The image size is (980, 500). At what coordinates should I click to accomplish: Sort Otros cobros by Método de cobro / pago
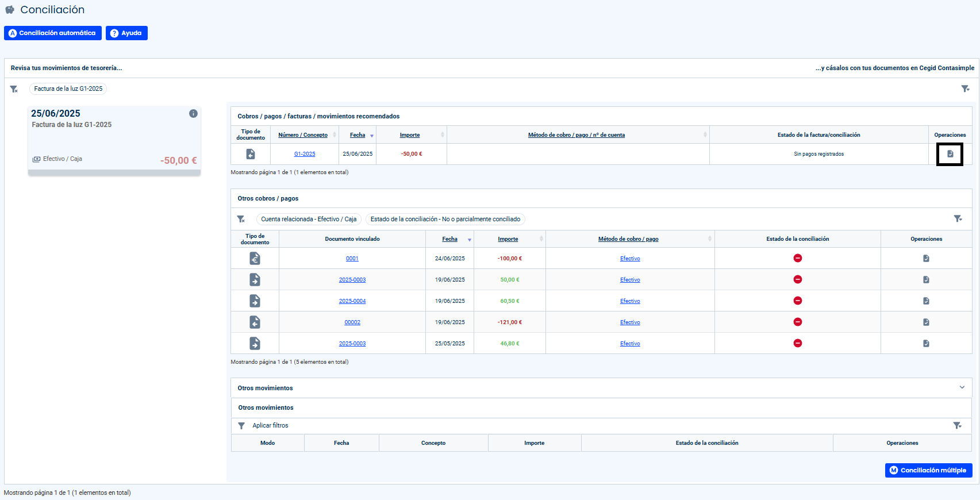tap(628, 239)
